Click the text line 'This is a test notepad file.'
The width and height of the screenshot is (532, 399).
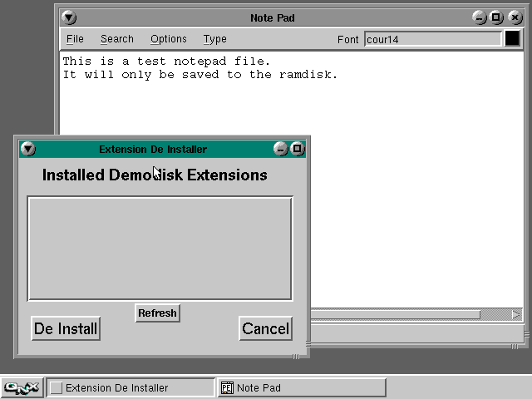click(166, 62)
